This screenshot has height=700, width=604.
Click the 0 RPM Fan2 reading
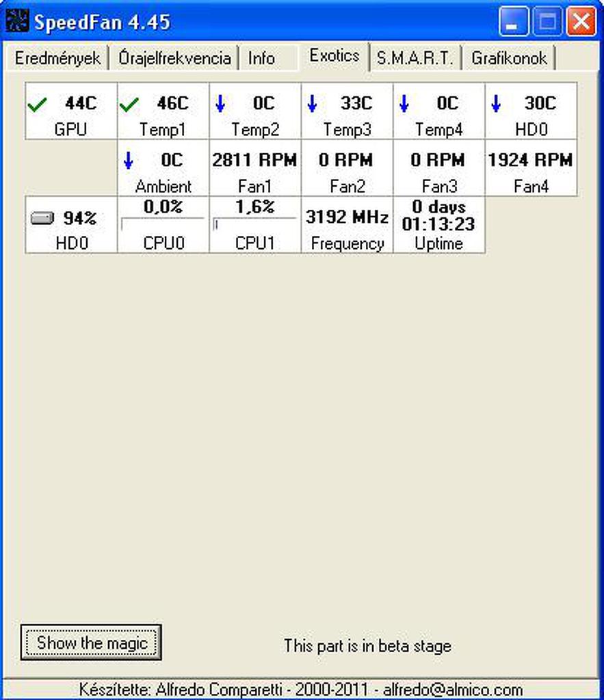(346, 160)
